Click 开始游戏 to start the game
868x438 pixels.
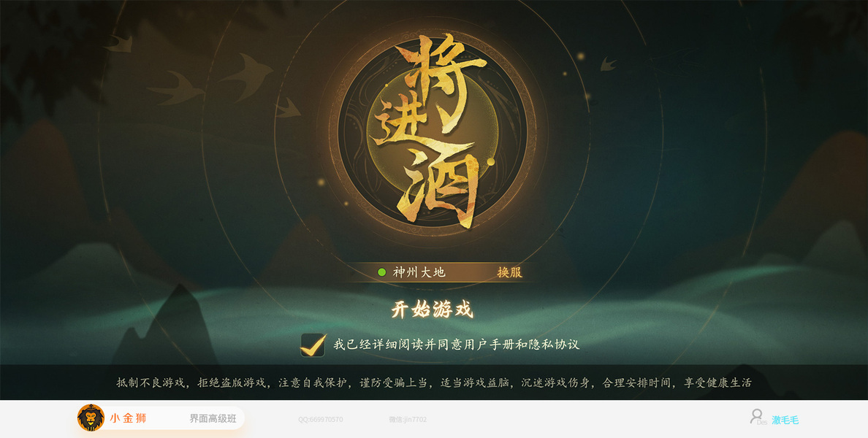433,310
